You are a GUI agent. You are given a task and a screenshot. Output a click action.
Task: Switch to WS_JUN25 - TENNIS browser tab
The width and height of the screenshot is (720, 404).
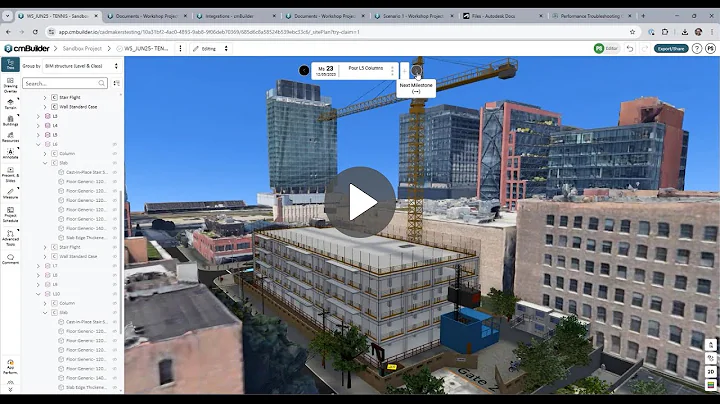tap(58, 16)
